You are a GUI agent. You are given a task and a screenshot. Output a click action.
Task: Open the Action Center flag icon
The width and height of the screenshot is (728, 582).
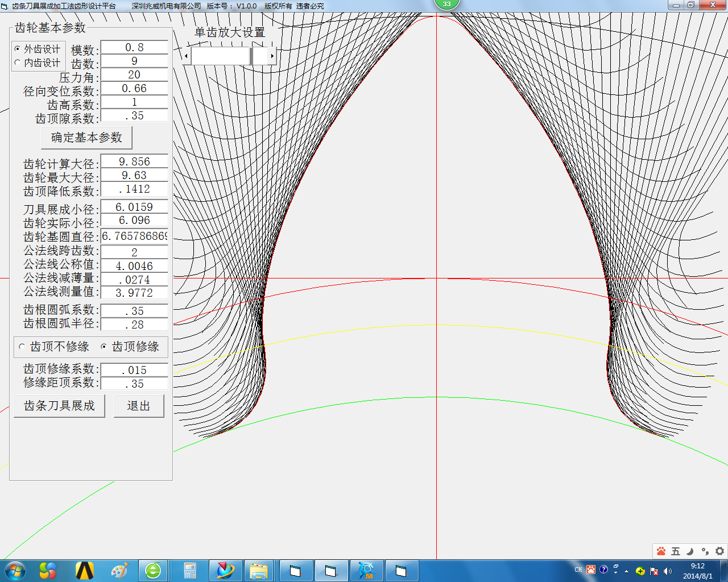[654, 571]
